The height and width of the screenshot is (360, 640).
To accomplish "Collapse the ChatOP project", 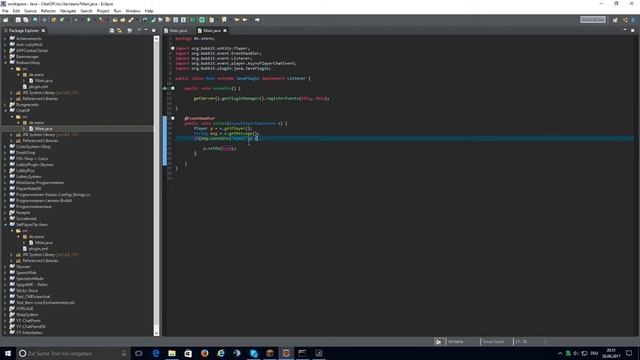I will (x=6, y=111).
